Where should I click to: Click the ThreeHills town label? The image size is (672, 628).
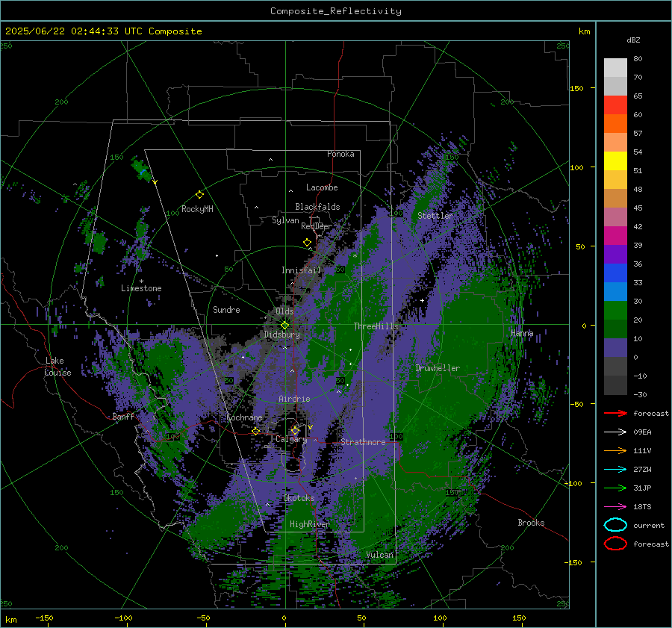tap(376, 326)
